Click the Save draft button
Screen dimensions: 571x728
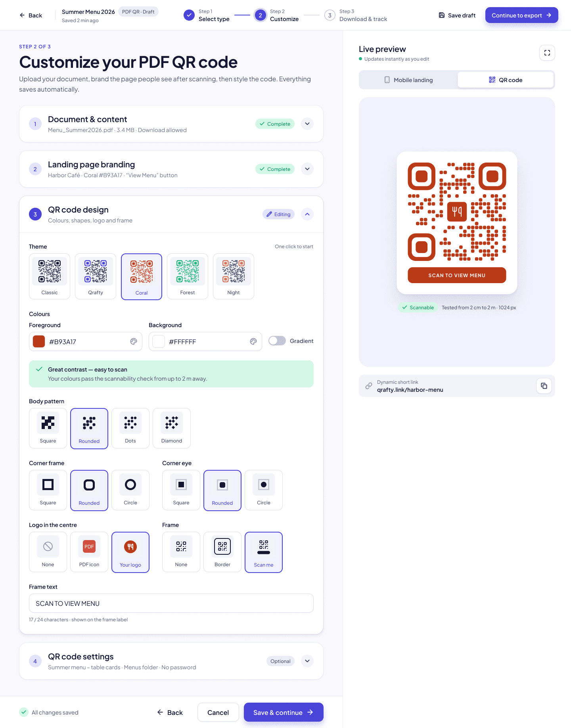(457, 15)
